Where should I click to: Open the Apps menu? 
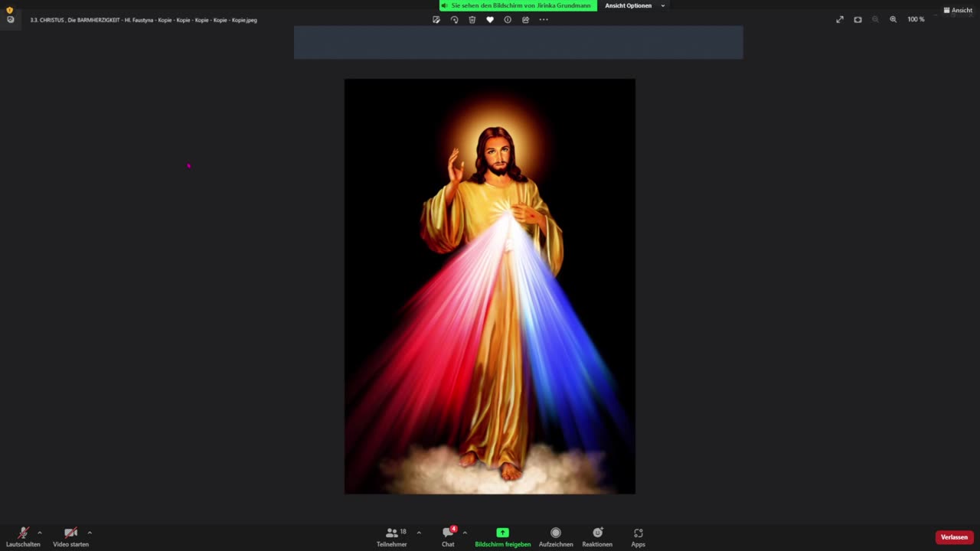[x=639, y=536]
